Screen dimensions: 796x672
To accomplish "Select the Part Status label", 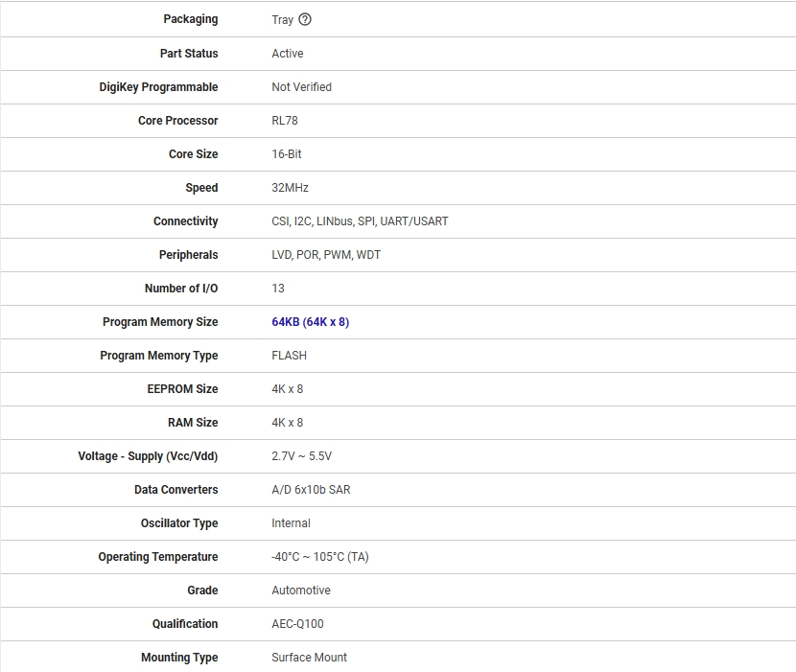I will (x=189, y=54).
